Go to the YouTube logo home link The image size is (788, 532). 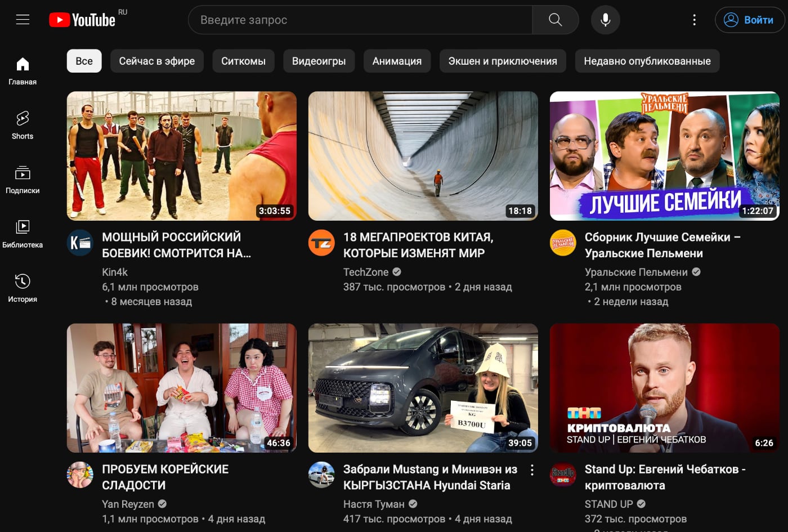coord(82,20)
